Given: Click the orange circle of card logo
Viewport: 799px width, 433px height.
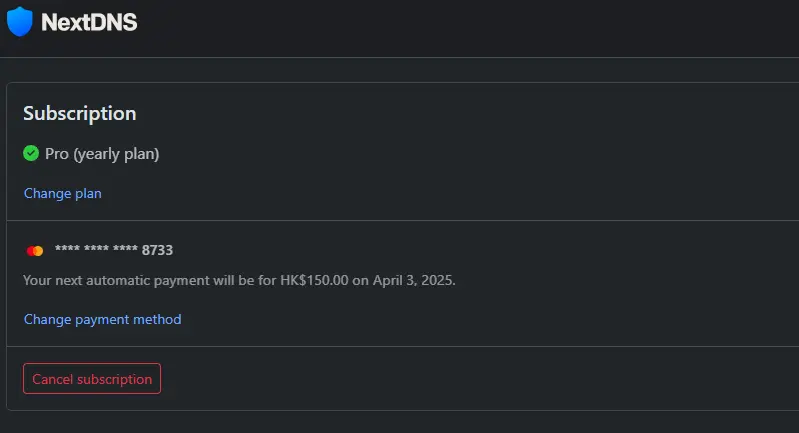Looking at the screenshot, I should pyautogui.click(x=38, y=251).
